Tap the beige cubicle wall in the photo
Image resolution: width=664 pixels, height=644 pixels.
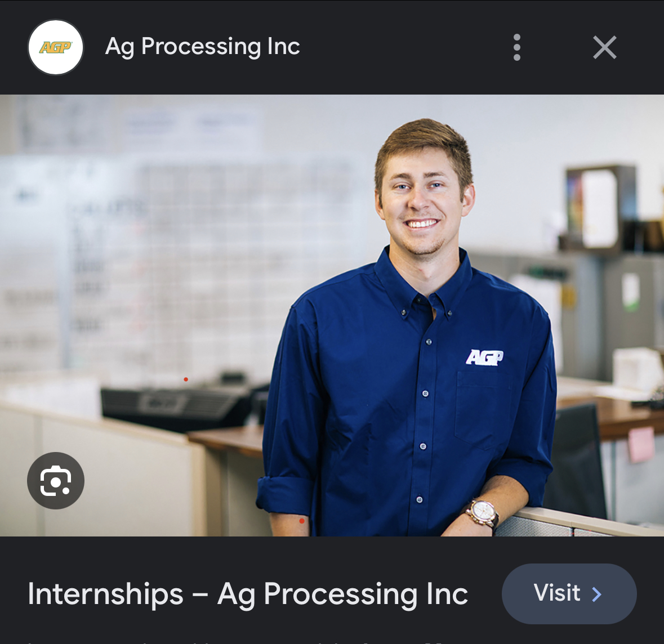coord(101,470)
